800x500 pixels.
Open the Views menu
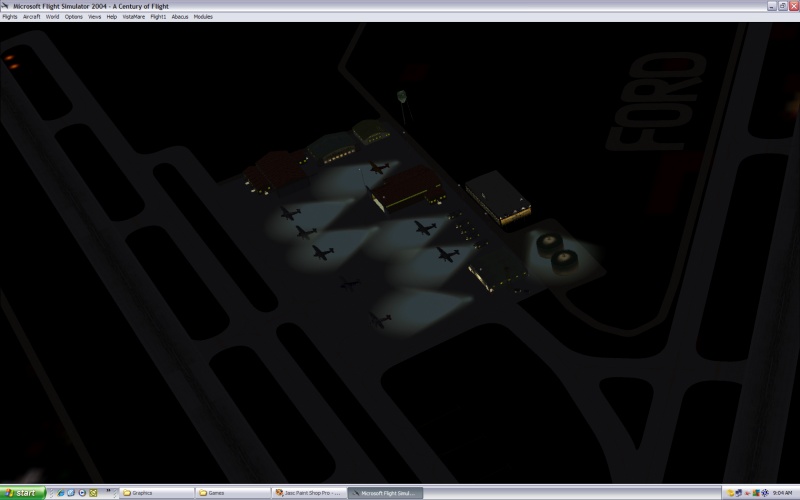[94, 17]
